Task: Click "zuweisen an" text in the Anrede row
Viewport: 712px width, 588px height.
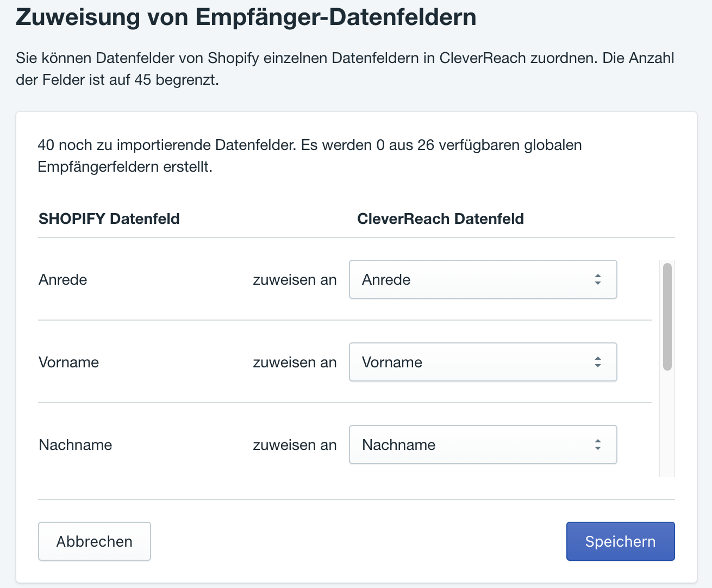Action: [x=295, y=280]
